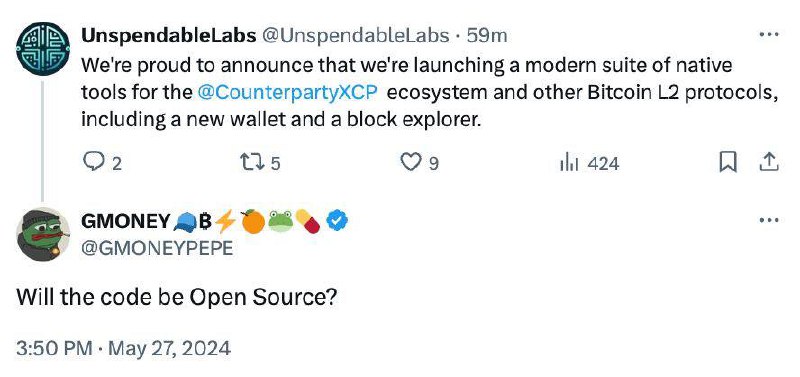Click the share icon on the tweet
The height and width of the screenshot is (377, 800).
tap(769, 163)
